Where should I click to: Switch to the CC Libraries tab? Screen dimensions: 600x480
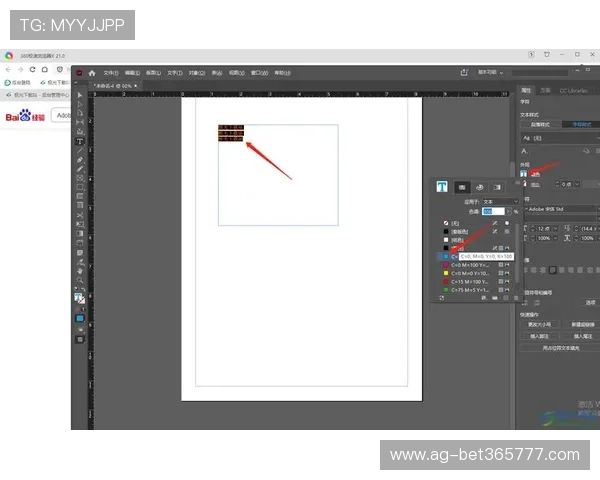(573, 90)
